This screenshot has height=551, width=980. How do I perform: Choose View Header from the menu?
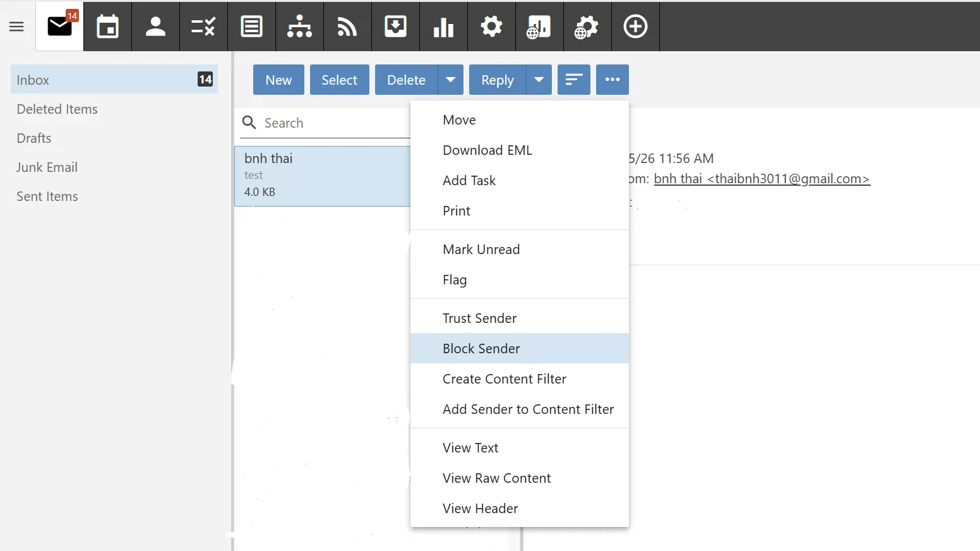coord(520,509)
